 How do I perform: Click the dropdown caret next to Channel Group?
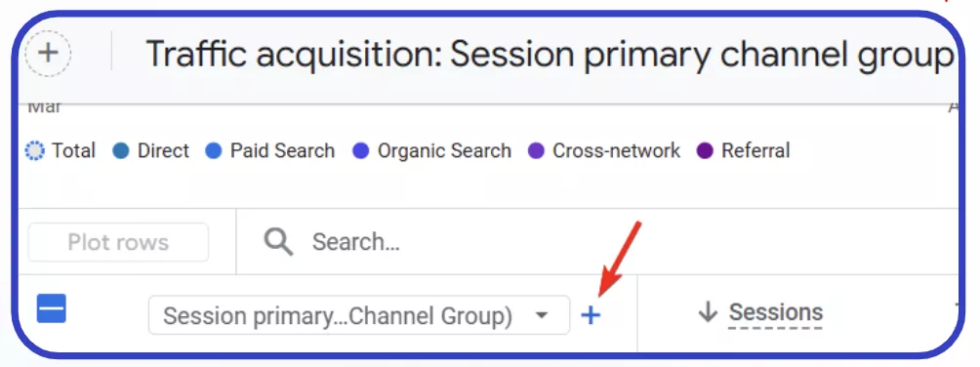(542, 315)
